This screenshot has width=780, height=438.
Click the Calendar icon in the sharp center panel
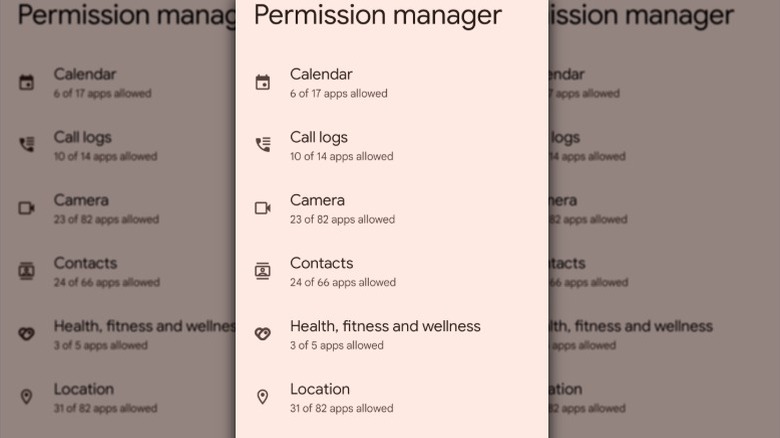[263, 83]
